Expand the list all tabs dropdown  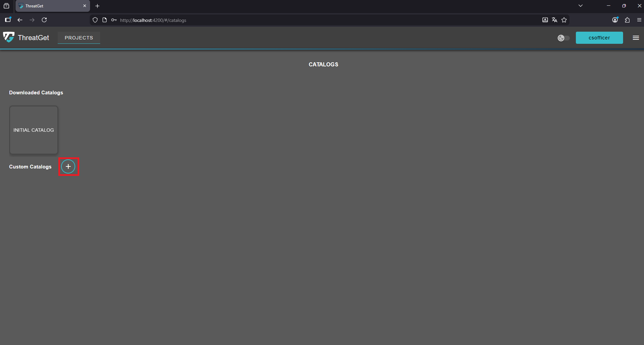click(x=580, y=6)
